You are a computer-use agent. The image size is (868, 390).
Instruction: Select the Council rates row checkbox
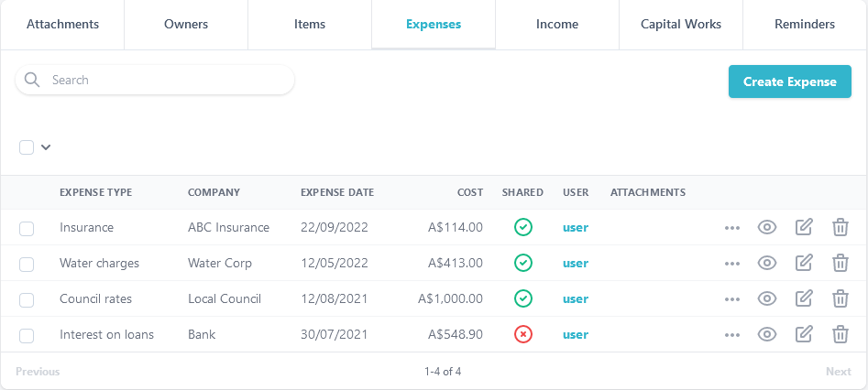click(x=27, y=300)
